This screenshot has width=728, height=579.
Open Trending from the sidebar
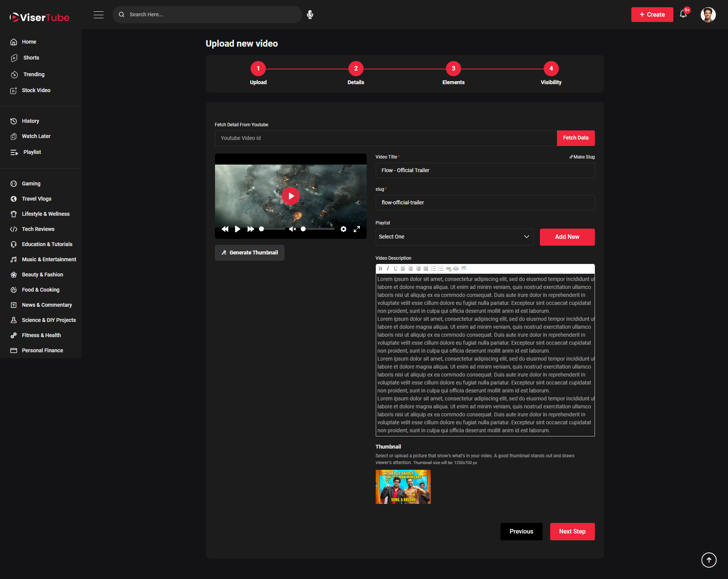[x=33, y=74]
